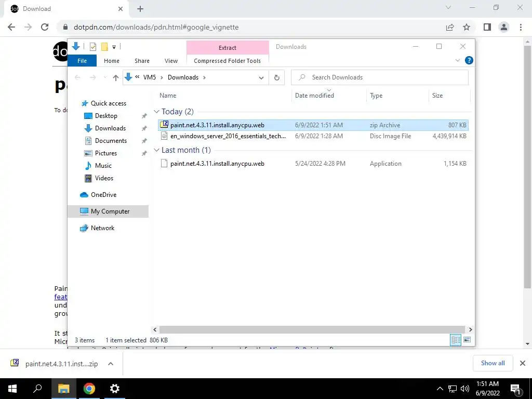The width and height of the screenshot is (532, 399).
Task: Open Windows Start menu
Action: pos(12,389)
